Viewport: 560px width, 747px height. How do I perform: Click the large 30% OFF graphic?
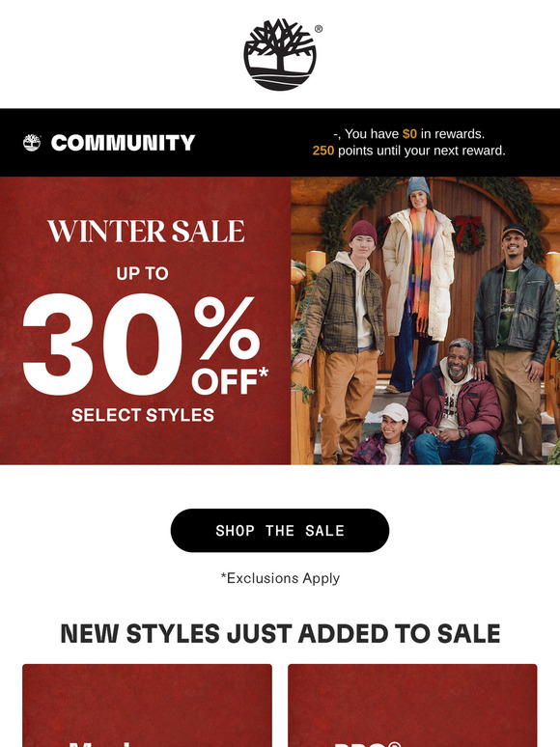[x=145, y=345]
